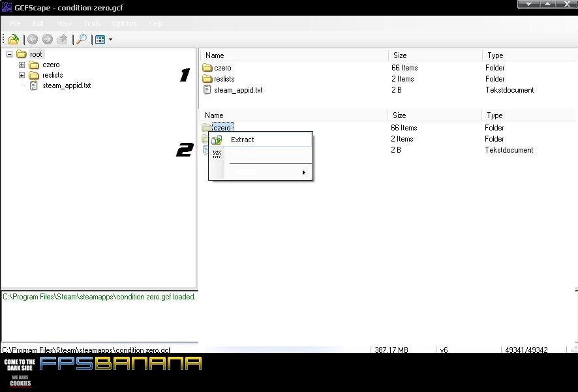Click czero folder icon in upper file list
The height and width of the screenshot is (392, 578).
pyautogui.click(x=207, y=68)
